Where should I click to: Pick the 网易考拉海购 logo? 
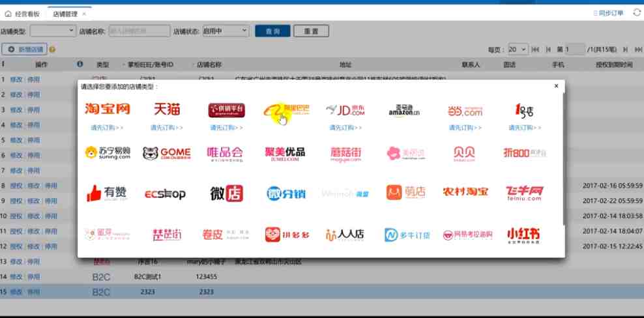(x=467, y=235)
